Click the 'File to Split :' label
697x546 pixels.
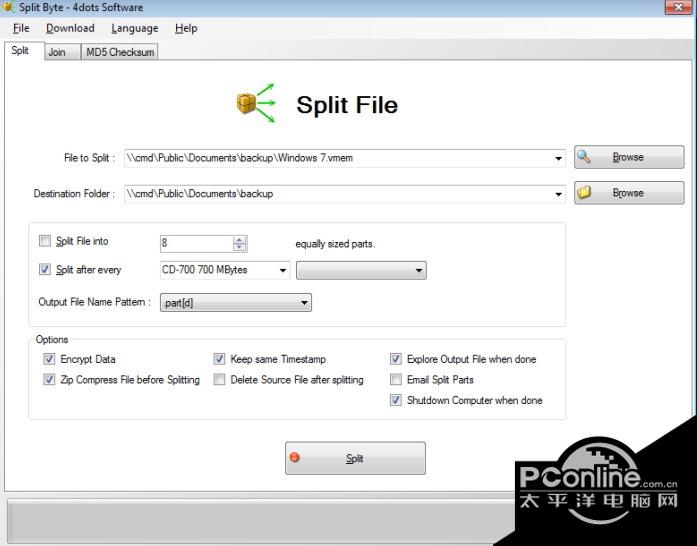tap(89, 158)
